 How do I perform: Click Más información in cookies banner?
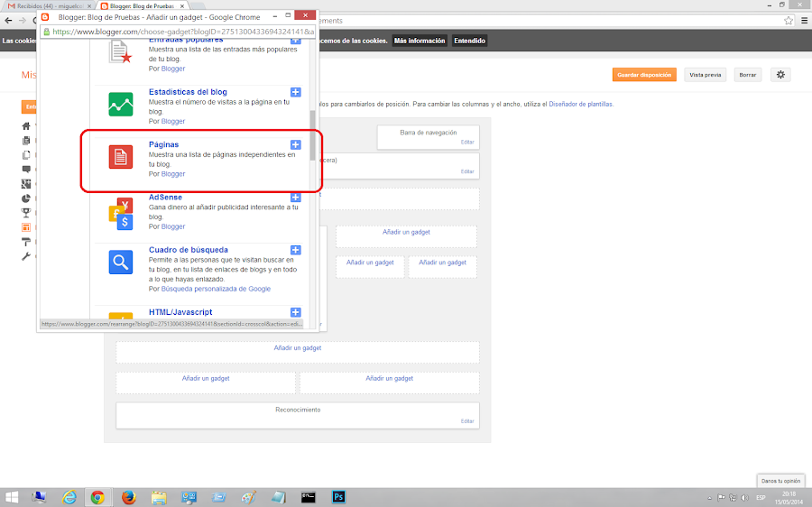pyautogui.click(x=420, y=41)
